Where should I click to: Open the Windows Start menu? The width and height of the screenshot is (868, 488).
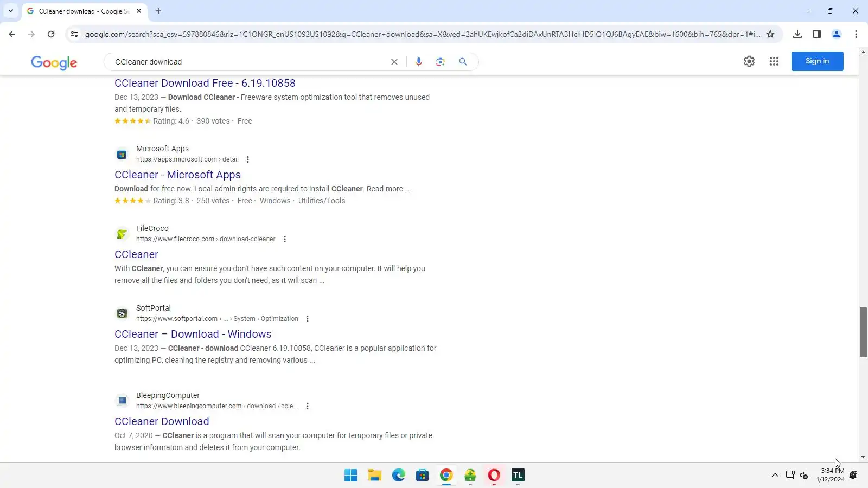[x=351, y=476]
